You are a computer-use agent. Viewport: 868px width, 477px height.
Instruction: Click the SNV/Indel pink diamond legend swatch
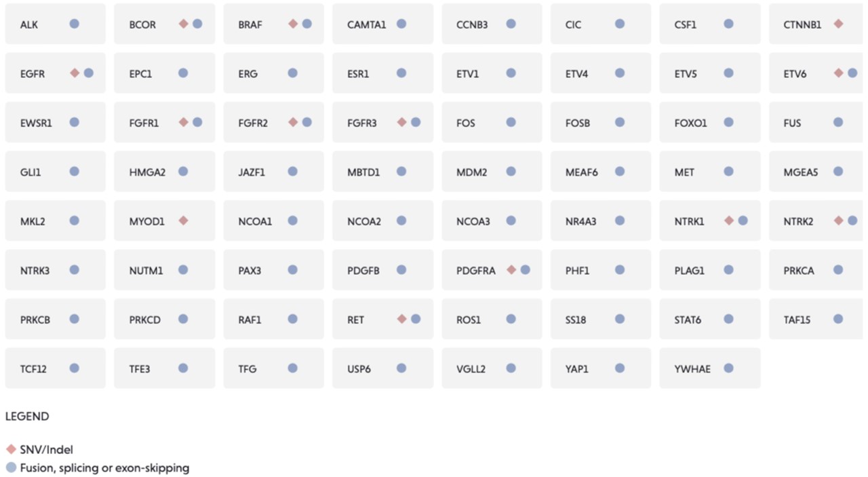point(10,449)
